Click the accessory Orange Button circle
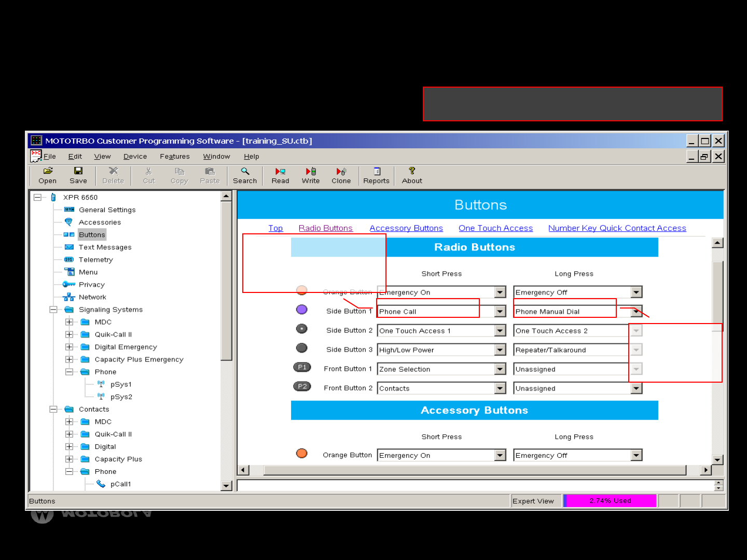 [301, 453]
